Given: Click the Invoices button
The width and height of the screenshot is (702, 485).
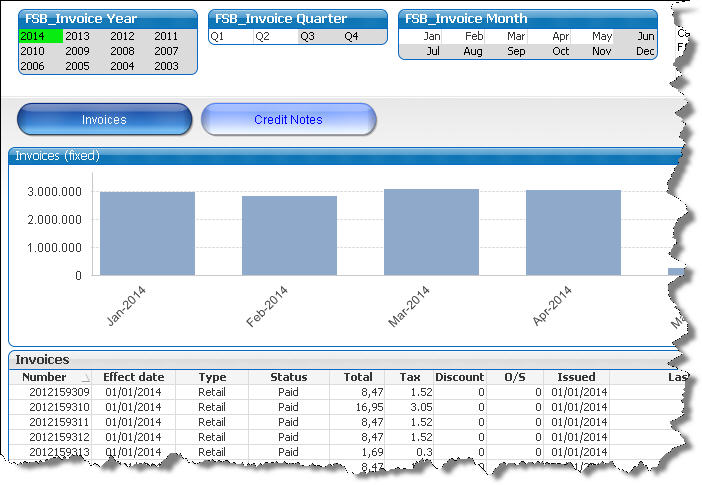Looking at the screenshot, I should [x=104, y=119].
